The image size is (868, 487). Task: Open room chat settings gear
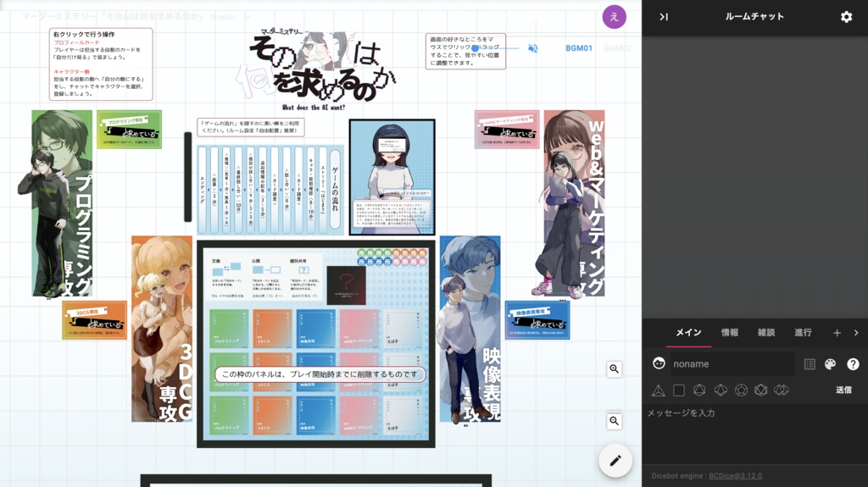pos(846,17)
